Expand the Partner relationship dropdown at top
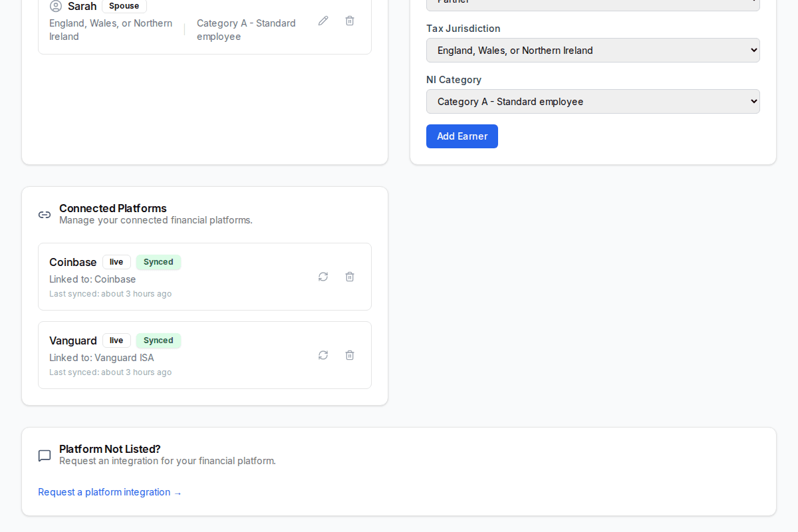 click(x=593, y=3)
